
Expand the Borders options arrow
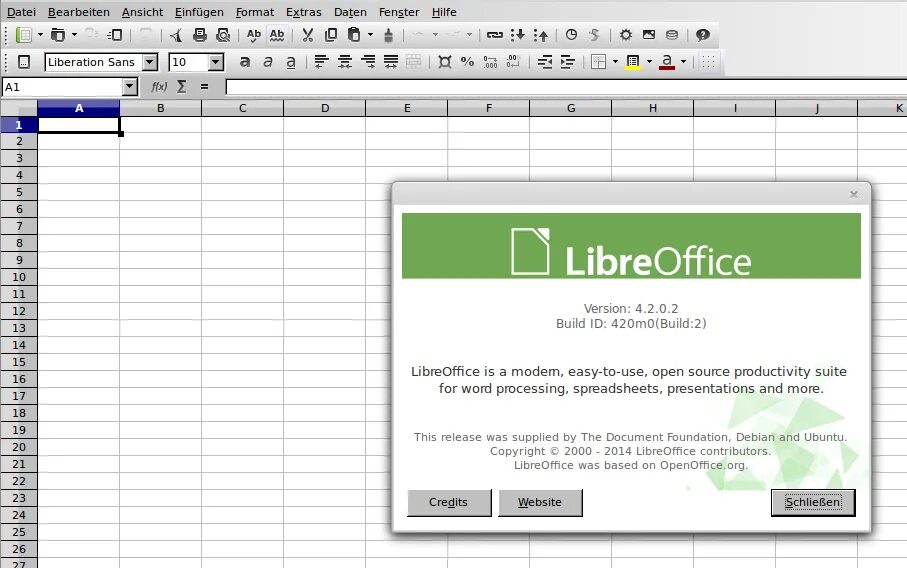[x=615, y=62]
